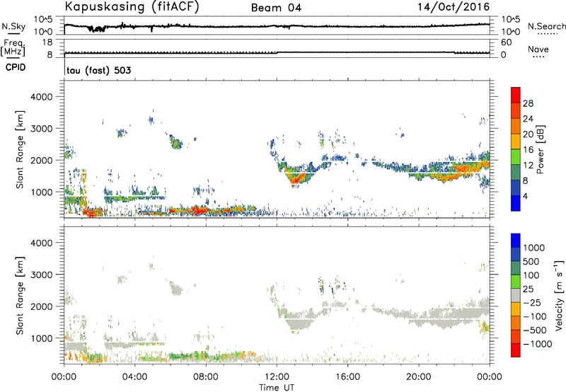The image size is (566, 392).
Task: Pick the red bottom segment of Velocity colorbar
Action: click(516, 350)
